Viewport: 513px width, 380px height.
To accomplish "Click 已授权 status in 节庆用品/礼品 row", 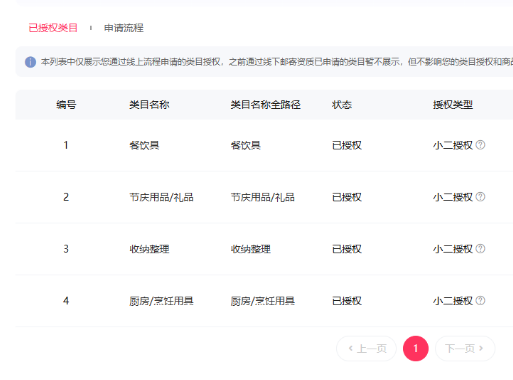I will pos(347,197).
